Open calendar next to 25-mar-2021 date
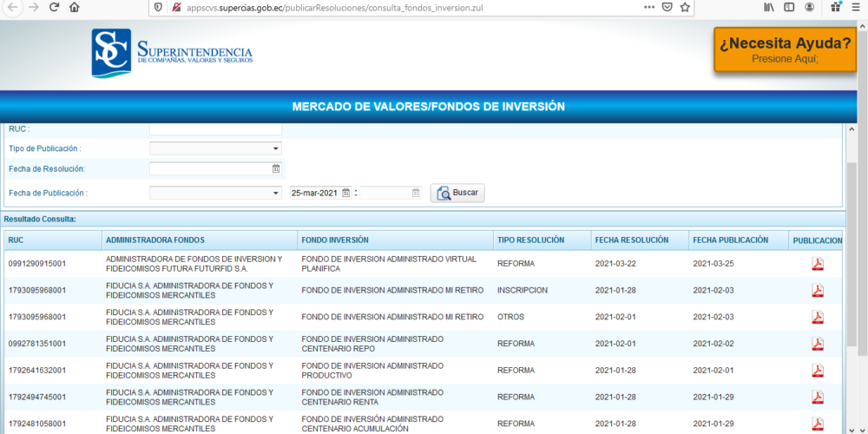The image size is (868, 434). pyautogui.click(x=345, y=193)
